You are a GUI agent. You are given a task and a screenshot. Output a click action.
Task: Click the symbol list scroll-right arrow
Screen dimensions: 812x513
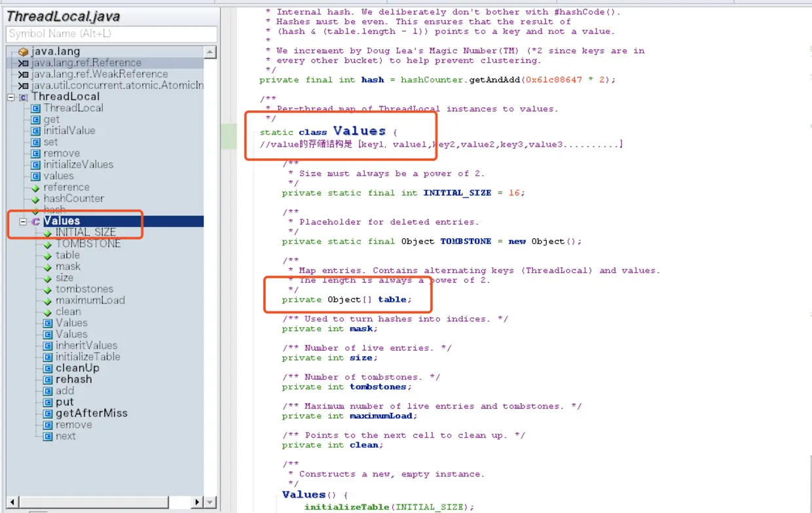pos(198,502)
